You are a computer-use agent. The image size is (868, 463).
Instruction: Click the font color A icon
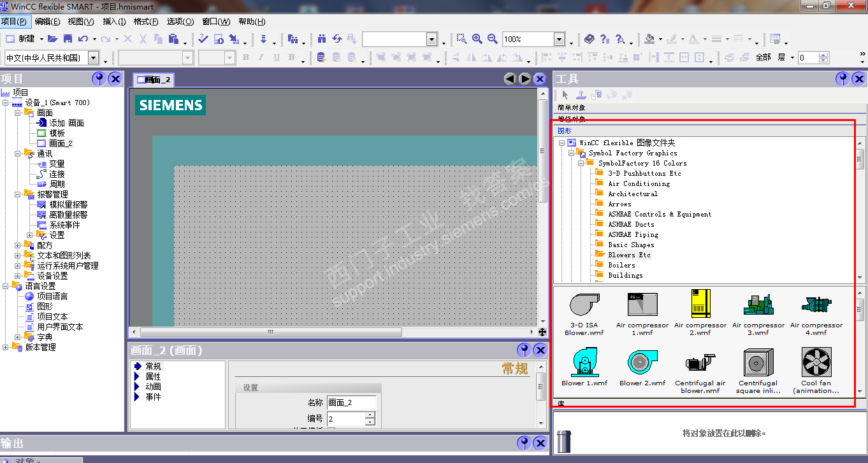click(693, 39)
